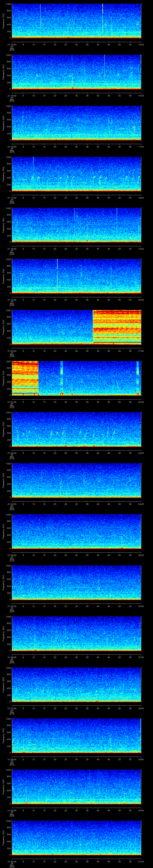
Task: Select the spectrogram panel starting at 21:19:00
Action: tap(76, 276)
